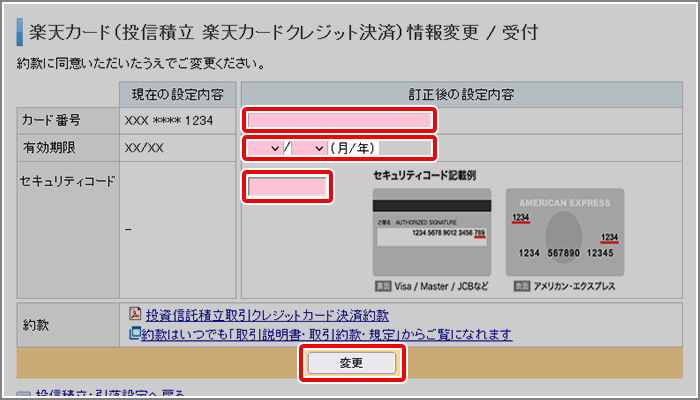
Task: Click the セキュリティコード row label
Action: coord(67,181)
